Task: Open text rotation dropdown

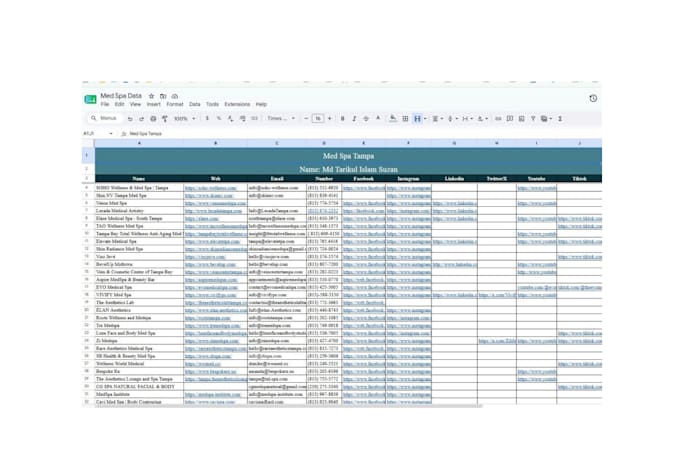Action: point(482,118)
